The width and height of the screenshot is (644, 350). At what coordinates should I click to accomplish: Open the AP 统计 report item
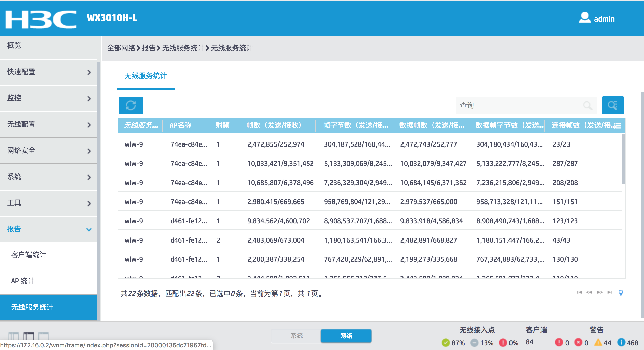(x=23, y=281)
